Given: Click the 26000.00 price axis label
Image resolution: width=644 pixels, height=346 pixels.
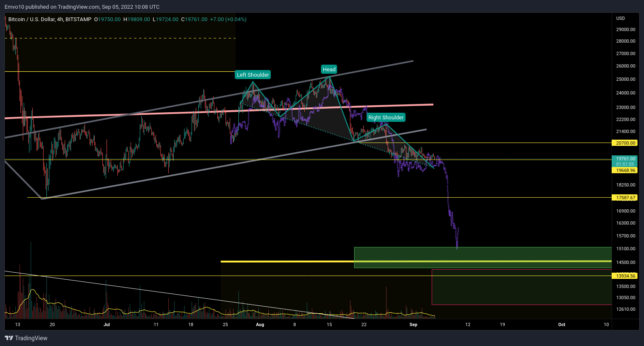Looking at the screenshot, I should pos(626,66).
